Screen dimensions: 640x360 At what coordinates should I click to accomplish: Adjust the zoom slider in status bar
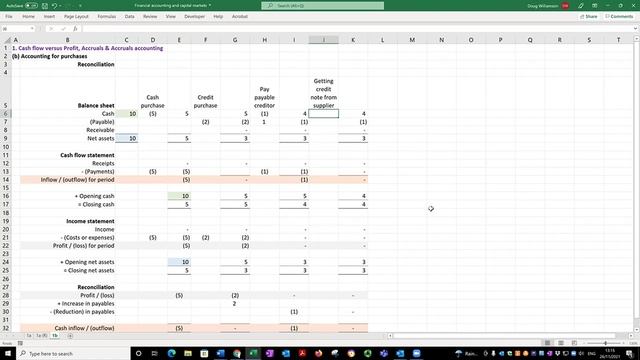pyautogui.click(x=605, y=343)
